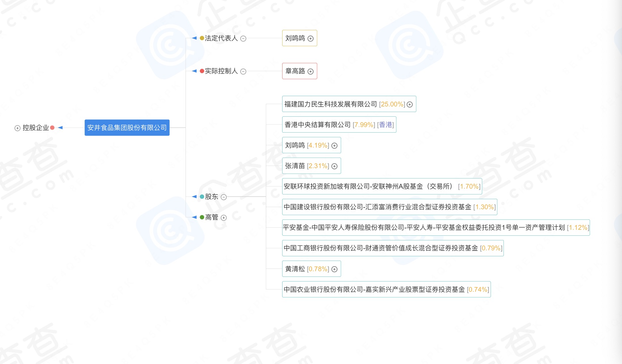Click the 高管 label
This screenshot has height=364, width=622.
point(211,217)
